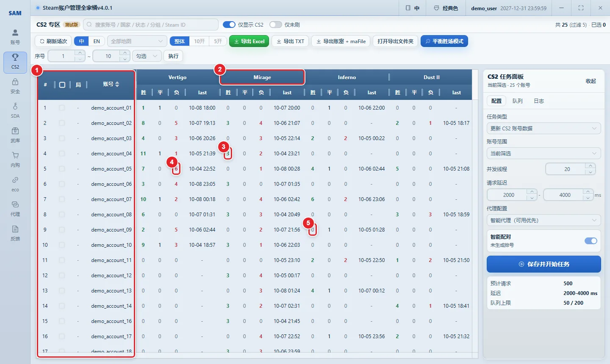Check the select-all checkbox in table header
The width and height of the screenshot is (610, 364).
[x=62, y=85]
